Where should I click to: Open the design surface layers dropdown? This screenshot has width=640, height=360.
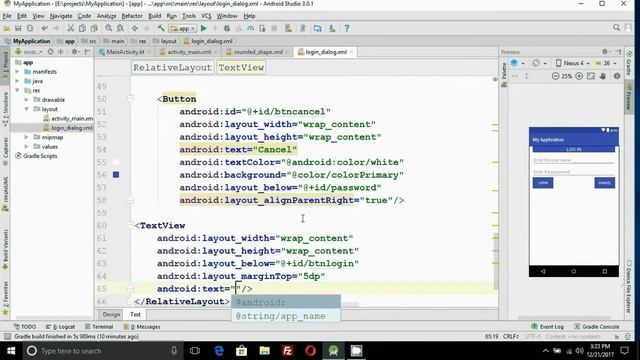pyautogui.click(x=517, y=63)
